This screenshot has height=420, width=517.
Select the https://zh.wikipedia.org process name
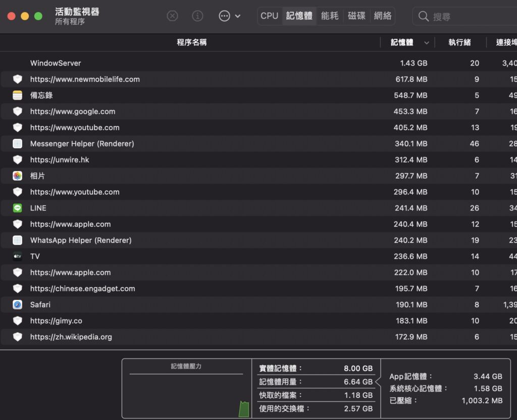(71, 337)
